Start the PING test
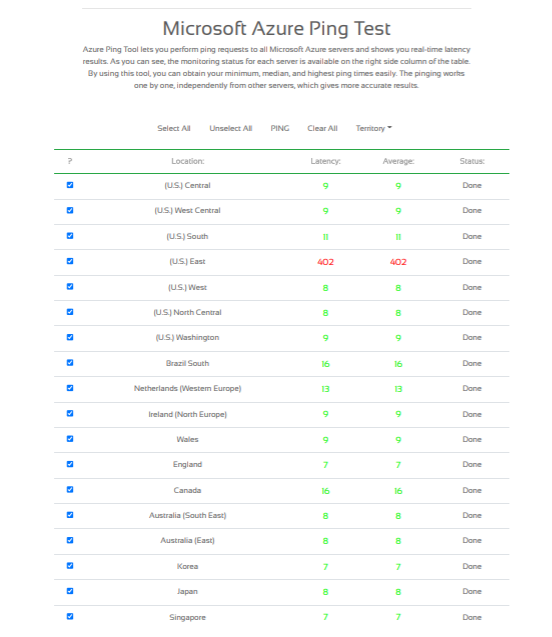552x637 pixels. [280, 128]
